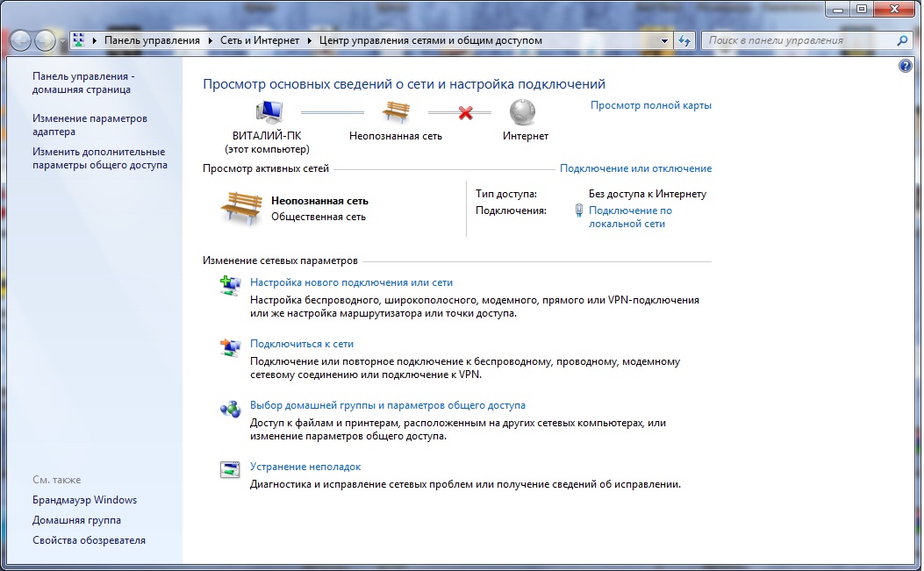Image resolution: width=924 pixels, height=571 pixels.
Task: Click Общественная сеть network type link
Action: [x=319, y=217]
